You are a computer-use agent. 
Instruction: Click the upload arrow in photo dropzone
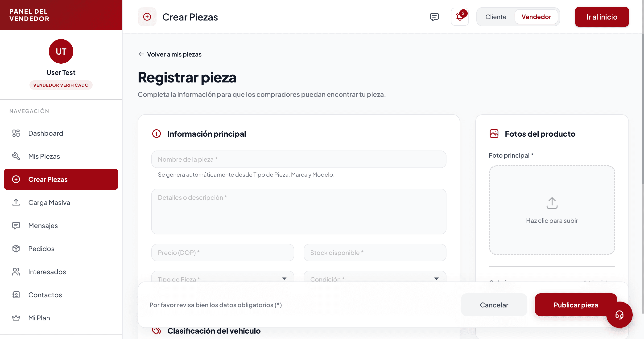pyautogui.click(x=552, y=203)
